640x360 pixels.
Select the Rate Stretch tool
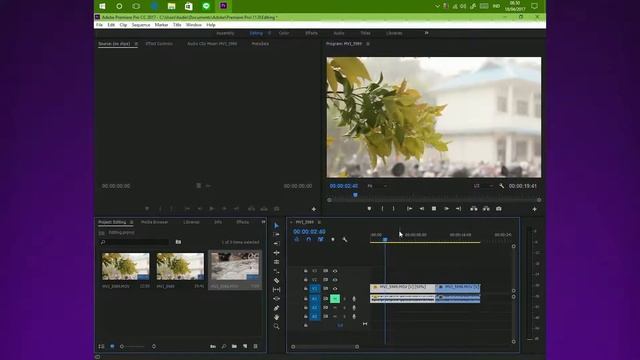click(276, 262)
